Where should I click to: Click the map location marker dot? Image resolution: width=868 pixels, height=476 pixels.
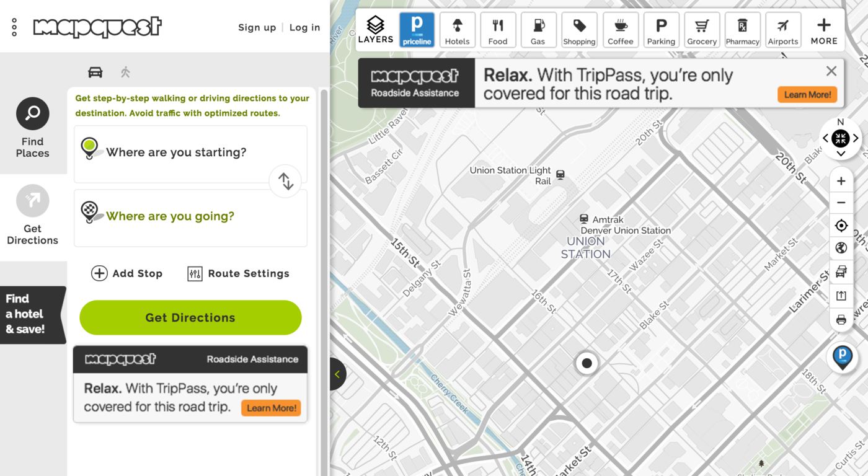587,363
